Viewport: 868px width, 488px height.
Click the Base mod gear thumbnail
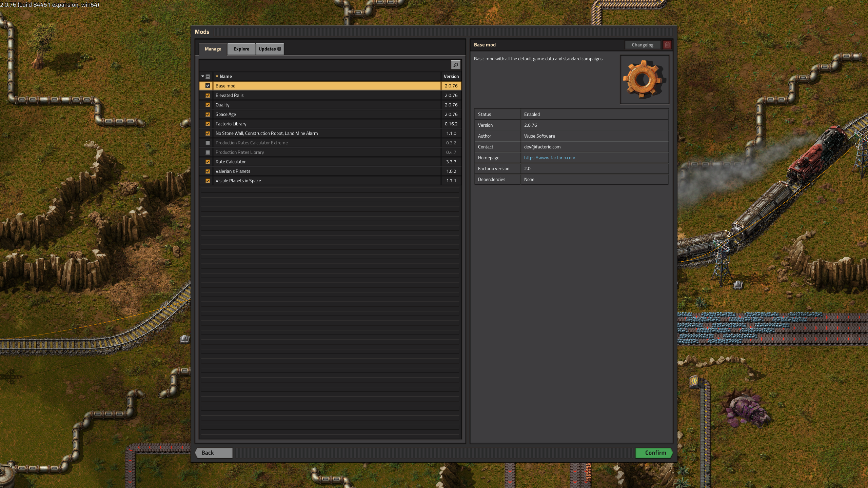645,80
